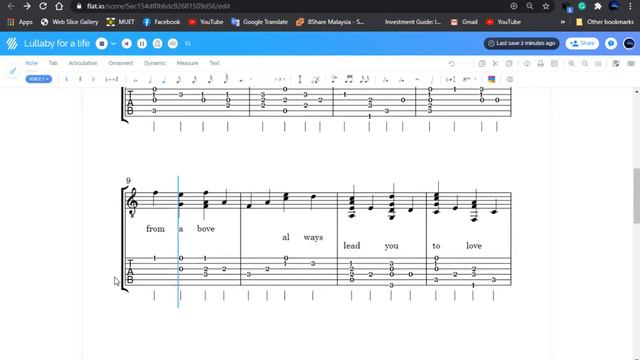Switch to the Dynamic tab
Screen dimensions: 640x360
pyautogui.click(x=155, y=63)
